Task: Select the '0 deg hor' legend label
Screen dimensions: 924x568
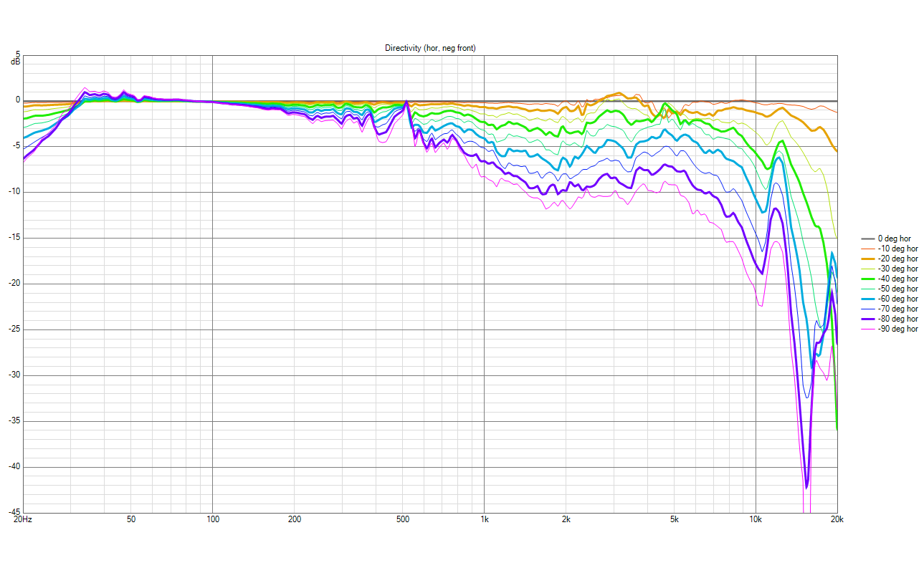Action: 893,239
